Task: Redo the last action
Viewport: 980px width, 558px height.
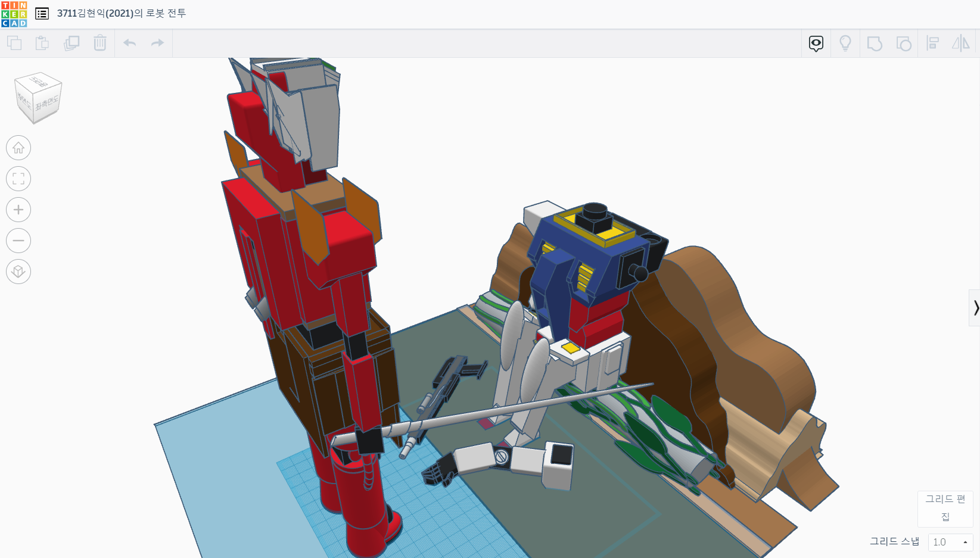Action: click(157, 43)
